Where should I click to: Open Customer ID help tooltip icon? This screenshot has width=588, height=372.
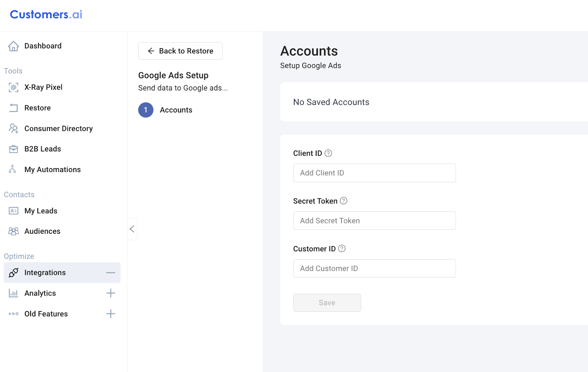(342, 248)
